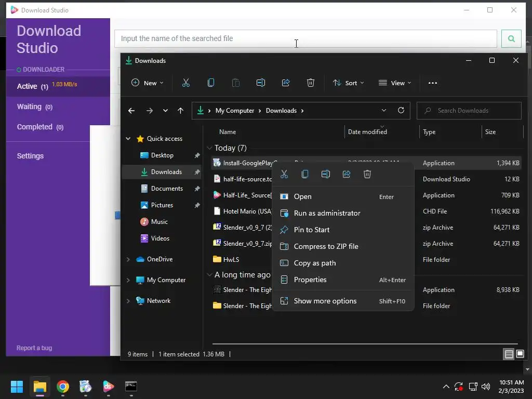Image resolution: width=532 pixels, height=399 pixels.
Task: Open the clock and date in taskbar
Action: [x=511, y=387]
